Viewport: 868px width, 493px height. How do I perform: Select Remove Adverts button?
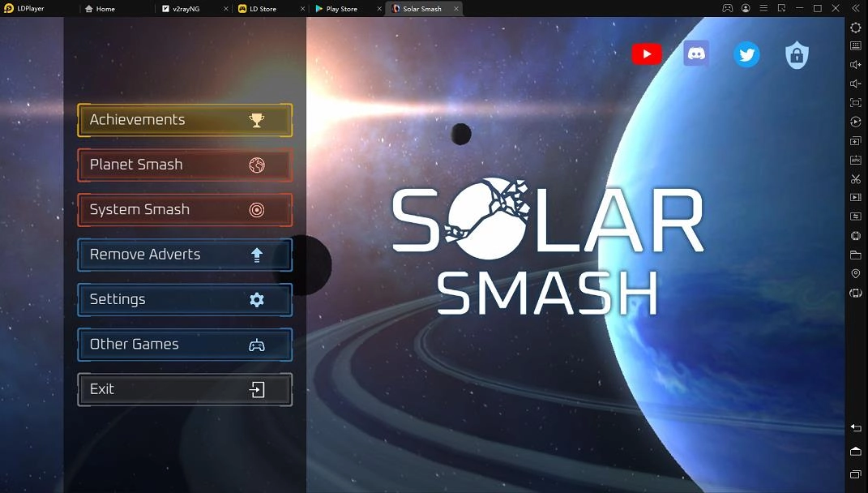coord(185,255)
